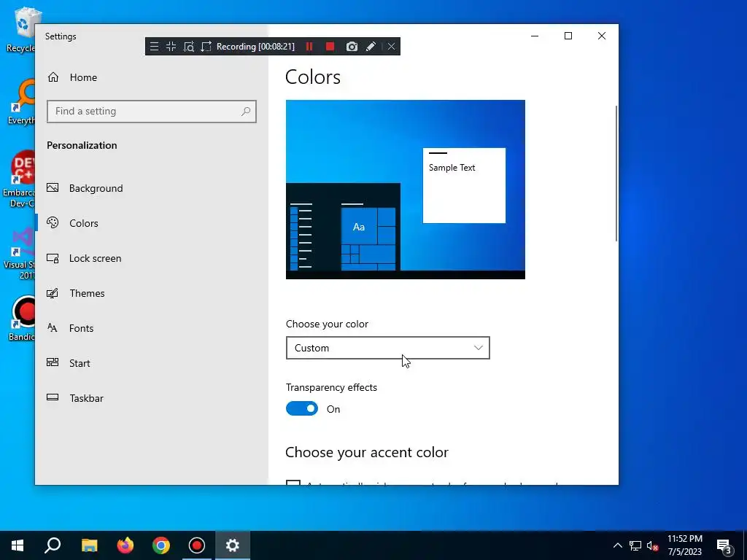Take a screenshot with the camera icon
The height and width of the screenshot is (560, 747).
click(x=352, y=47)
